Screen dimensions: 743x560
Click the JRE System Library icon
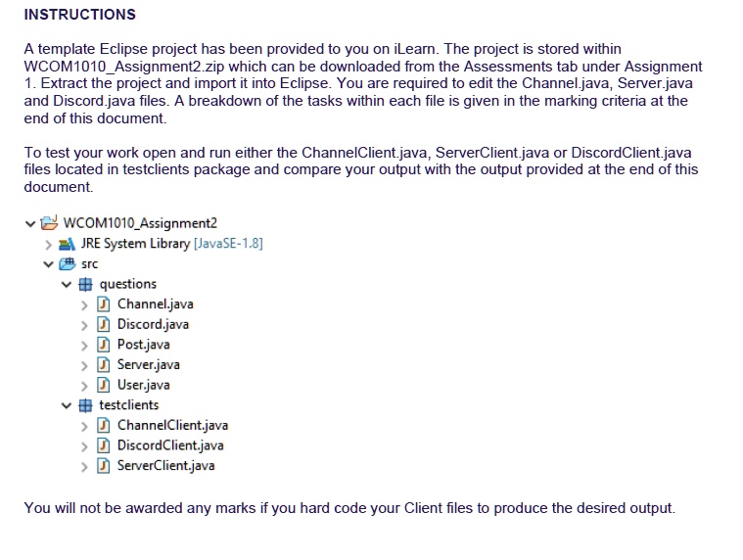pyautogui.click(x=67, y=244)
